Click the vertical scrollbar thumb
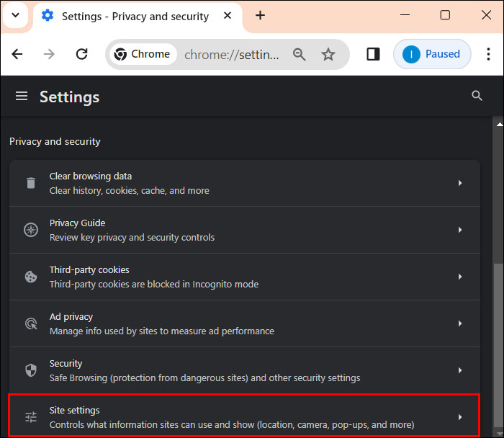The height and width of the screenshot is (438, 504). coord(498,344)
